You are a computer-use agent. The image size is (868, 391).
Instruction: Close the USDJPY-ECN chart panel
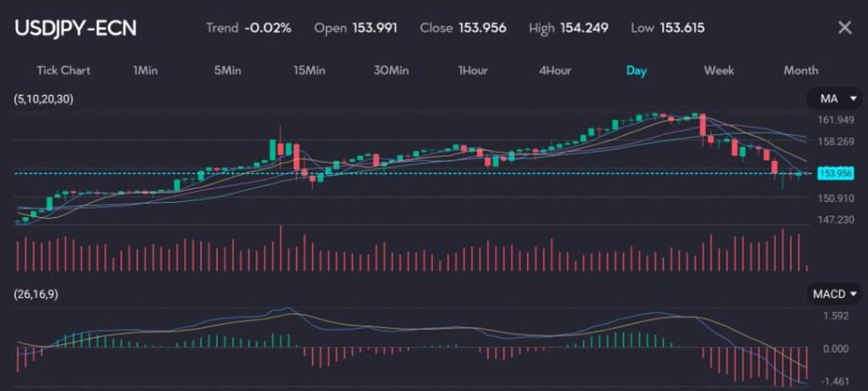coord(844,28)
